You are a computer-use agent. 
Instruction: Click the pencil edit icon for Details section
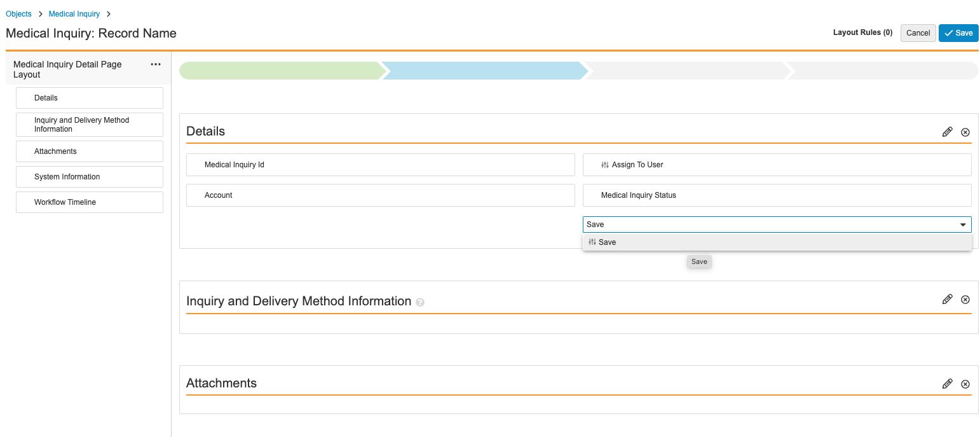(x=947, y=132)
